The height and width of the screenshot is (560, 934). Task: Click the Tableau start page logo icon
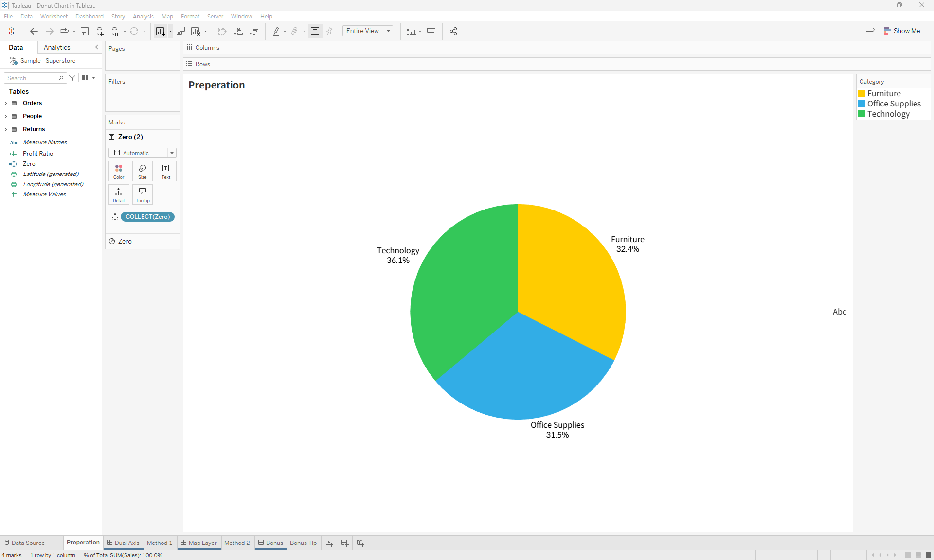click(x=12, y=31)
